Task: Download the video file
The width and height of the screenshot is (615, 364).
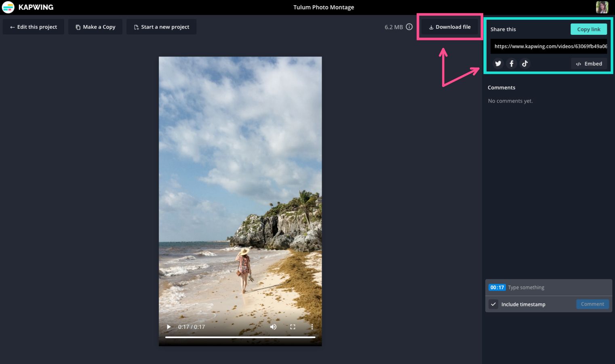Action: [450, 27]
